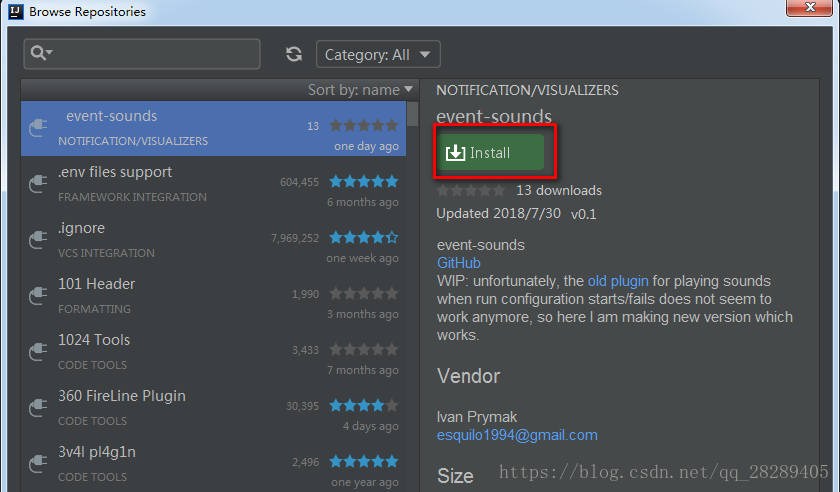Click the plug icon beside event-sounds

click(38, 128)
